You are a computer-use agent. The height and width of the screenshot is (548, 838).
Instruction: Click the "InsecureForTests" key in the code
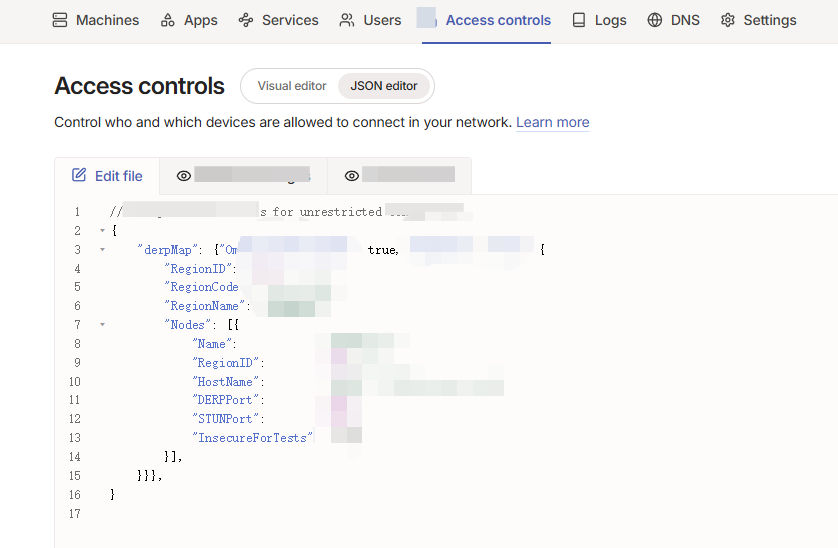coord(252,438)
